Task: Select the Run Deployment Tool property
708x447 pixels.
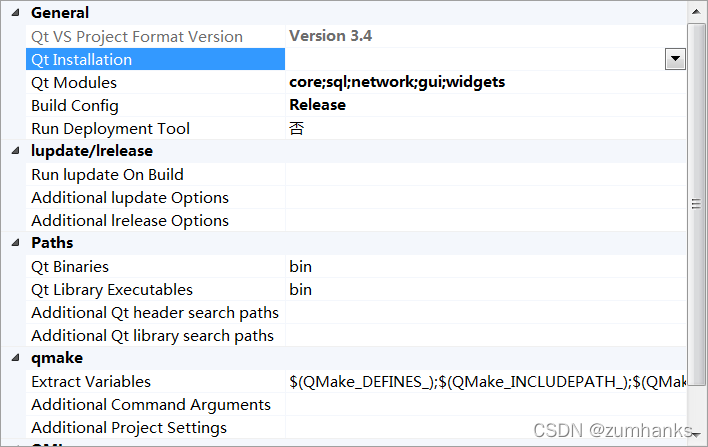Action: (155, 128)
